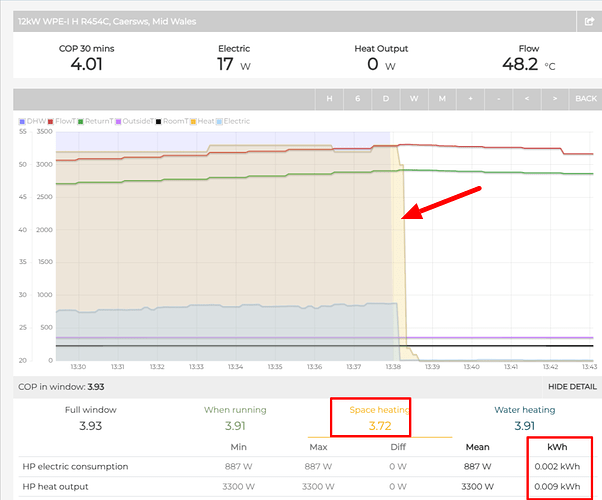
Task: Toggle the Electric legend series
Action: tap(233, 121)
